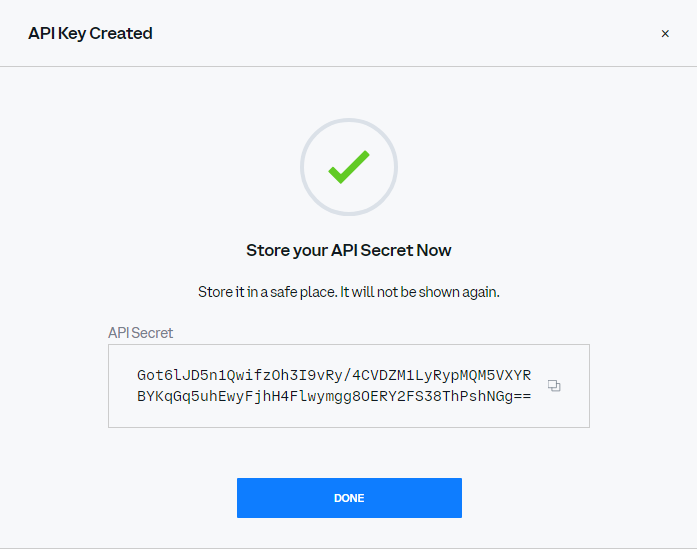697x549 pixels.
Task: Click the "==" ending of the secret key
Action: [522, 396]
